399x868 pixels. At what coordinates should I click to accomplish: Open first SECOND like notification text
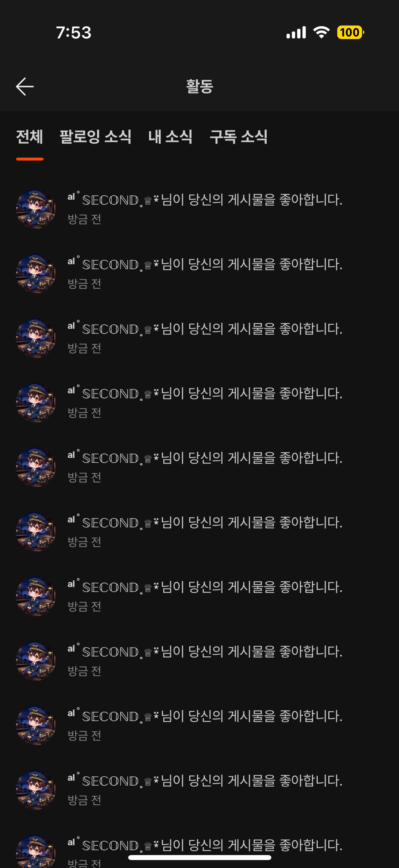[x=205, y=200]
